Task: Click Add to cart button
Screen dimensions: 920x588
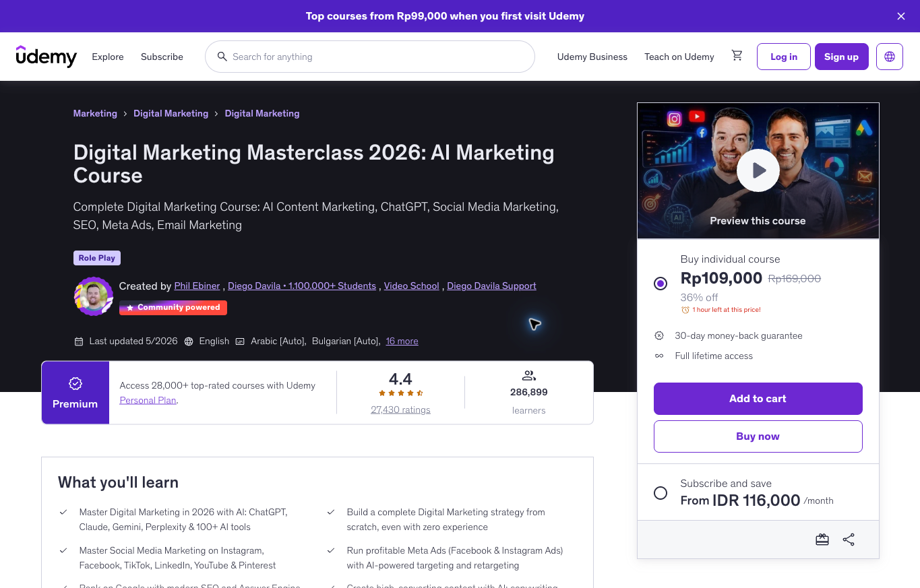Action: (x=758, y=399)
